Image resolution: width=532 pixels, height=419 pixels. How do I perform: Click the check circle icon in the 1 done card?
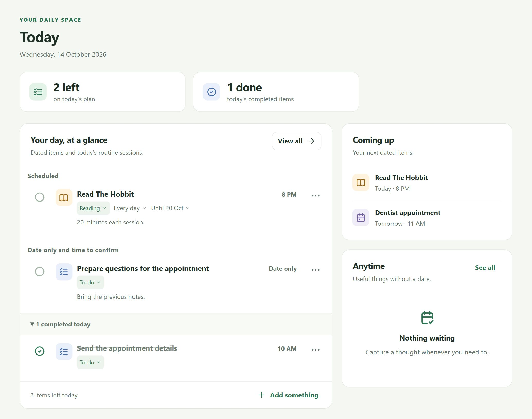point(211,92)
